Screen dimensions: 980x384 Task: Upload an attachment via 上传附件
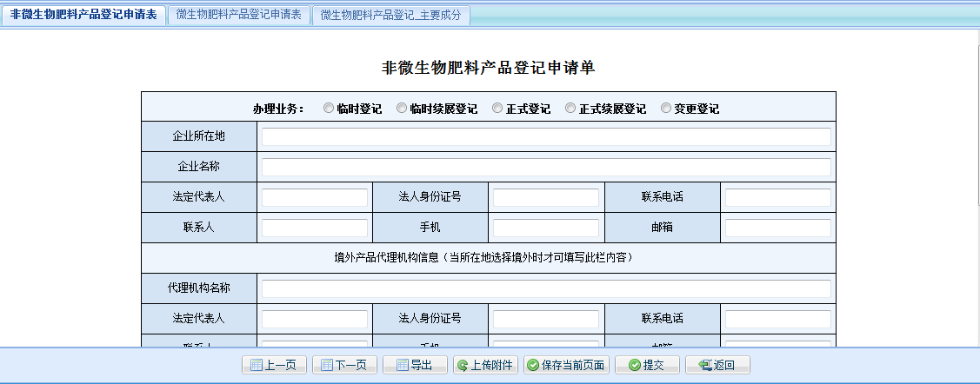(485, 365)
